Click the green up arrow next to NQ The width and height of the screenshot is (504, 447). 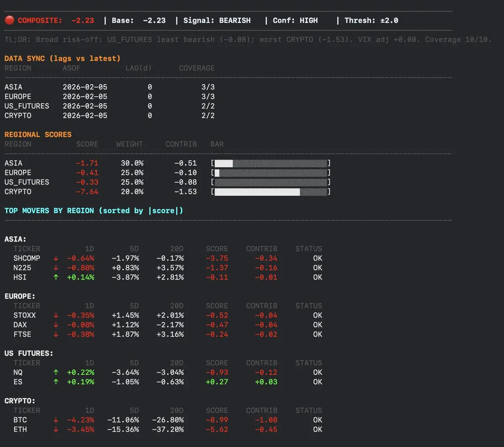tap(56, 373)
